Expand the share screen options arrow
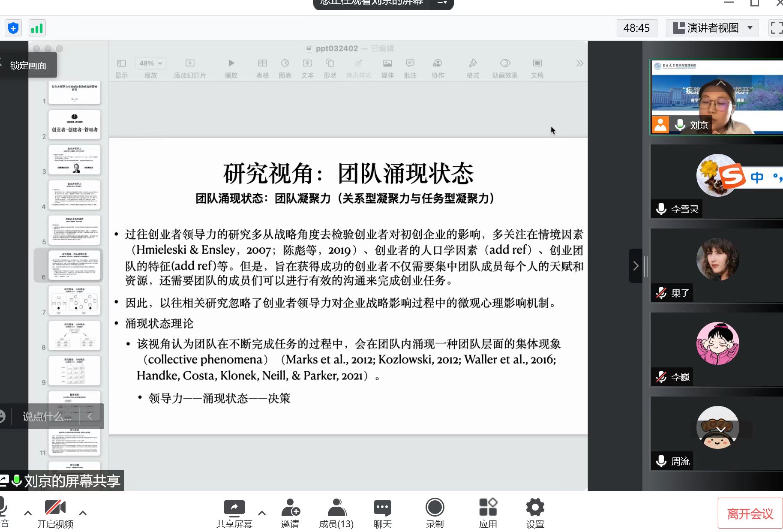The width and height of the screenshot is (783, 532). point(262,513)
